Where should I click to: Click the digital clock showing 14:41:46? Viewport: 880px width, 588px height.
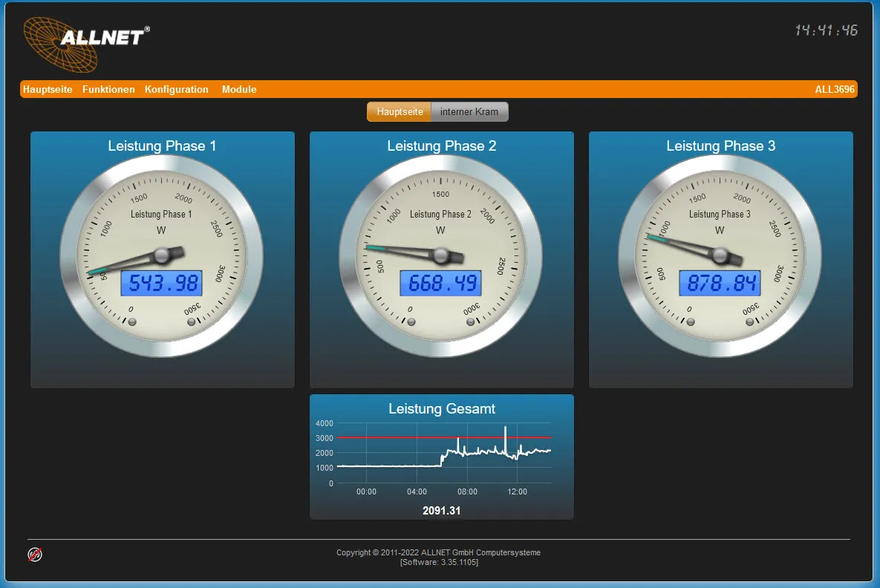pos(827,30)
